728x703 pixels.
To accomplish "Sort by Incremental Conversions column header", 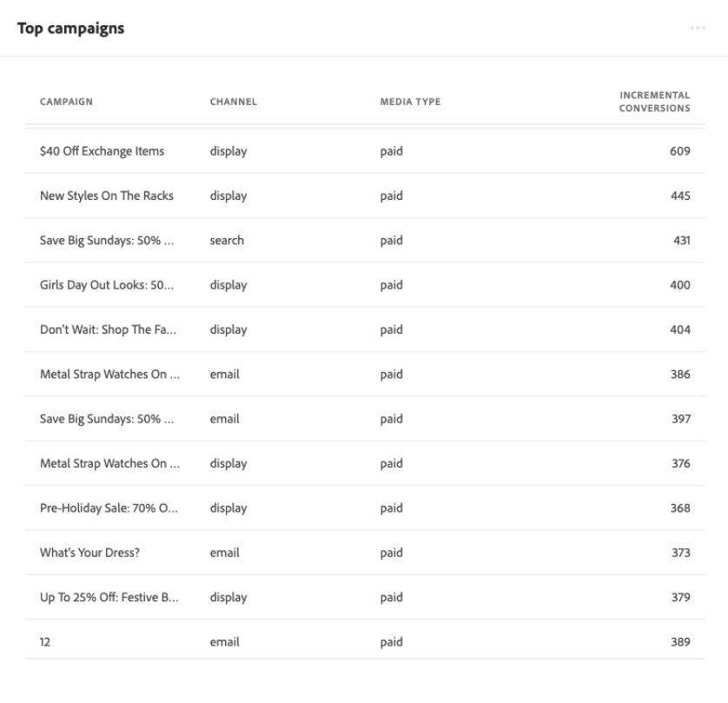I will click(655, 102).
